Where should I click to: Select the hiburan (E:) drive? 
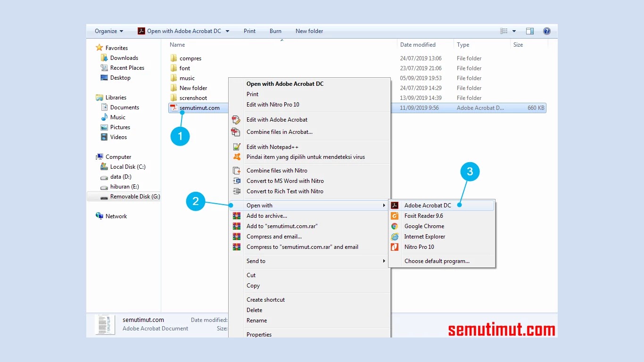124,187
